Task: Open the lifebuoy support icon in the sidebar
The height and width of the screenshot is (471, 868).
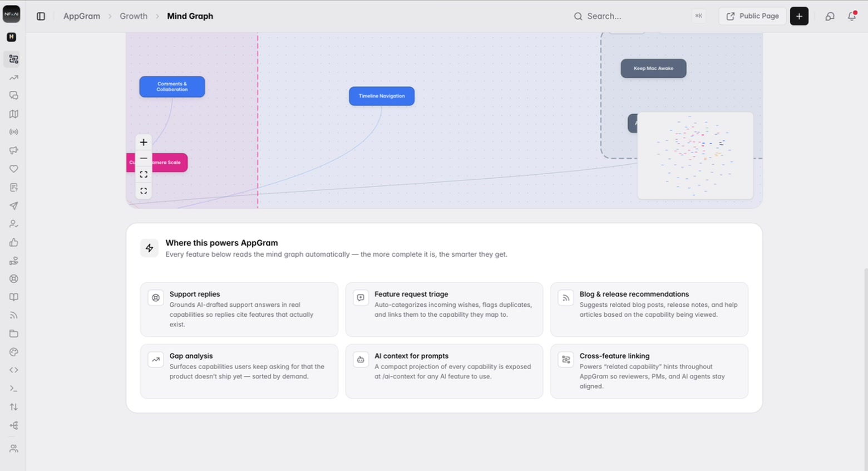Action: (13, 278)
